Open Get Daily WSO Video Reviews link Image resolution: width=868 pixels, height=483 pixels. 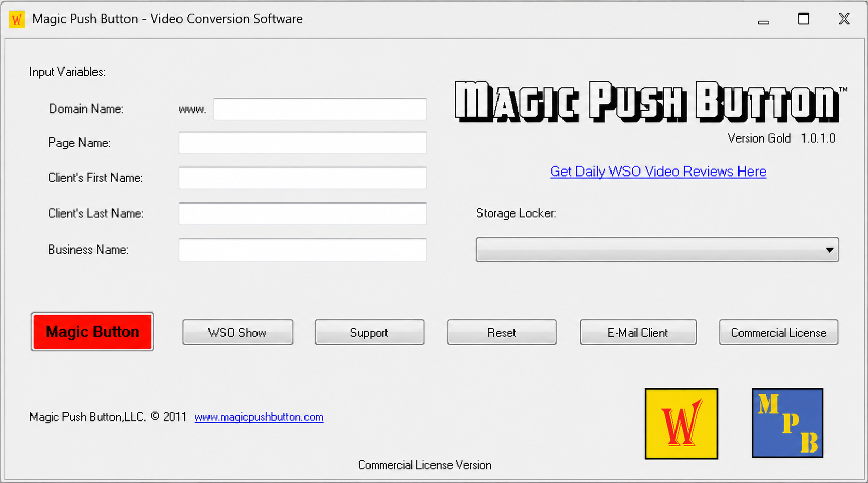pyautogui.click(x=658, y=172)
